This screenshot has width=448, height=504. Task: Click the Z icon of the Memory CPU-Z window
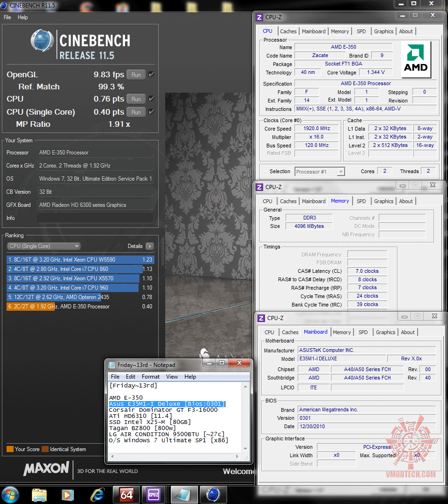coord(259,187)
